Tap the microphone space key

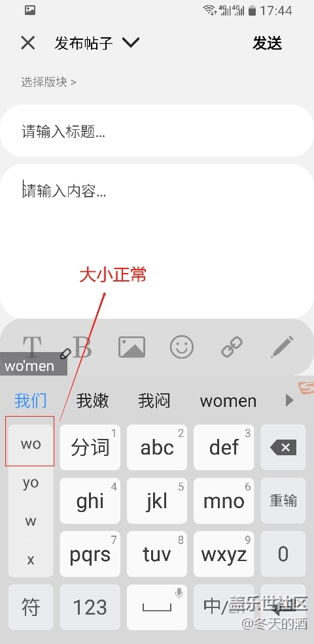[x=157, y=607]
